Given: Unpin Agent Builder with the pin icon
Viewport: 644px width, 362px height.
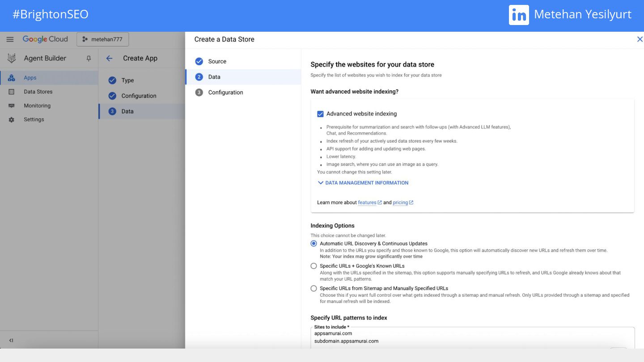Looking at the screenshot, I should click(89, 59).
